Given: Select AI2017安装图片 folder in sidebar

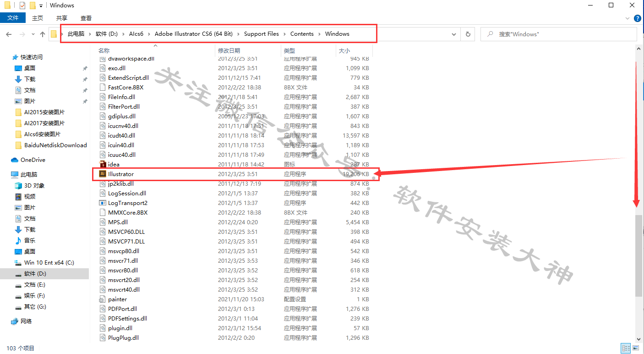Looking at the screenshot, I should coord(44,123).
